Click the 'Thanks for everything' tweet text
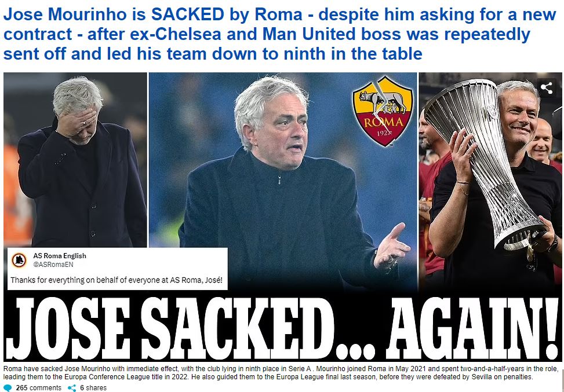 pos(118,280)
